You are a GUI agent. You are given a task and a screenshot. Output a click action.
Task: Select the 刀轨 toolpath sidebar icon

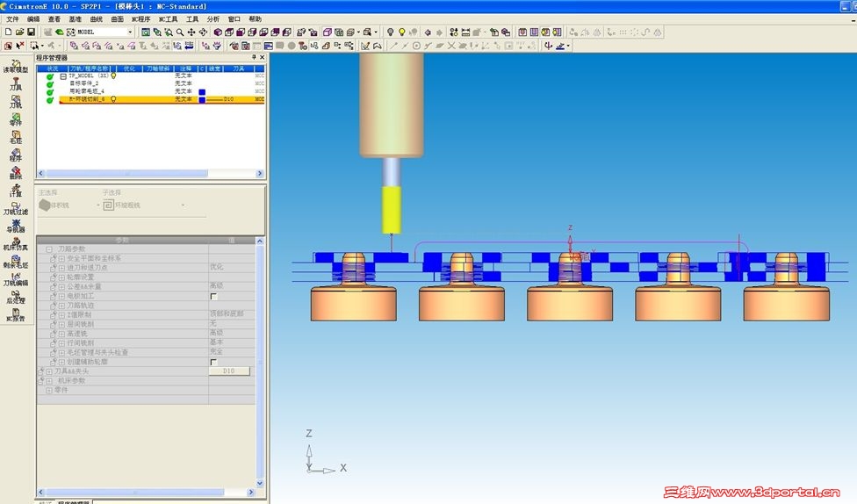pyautogui.click(x=15, y=102)
